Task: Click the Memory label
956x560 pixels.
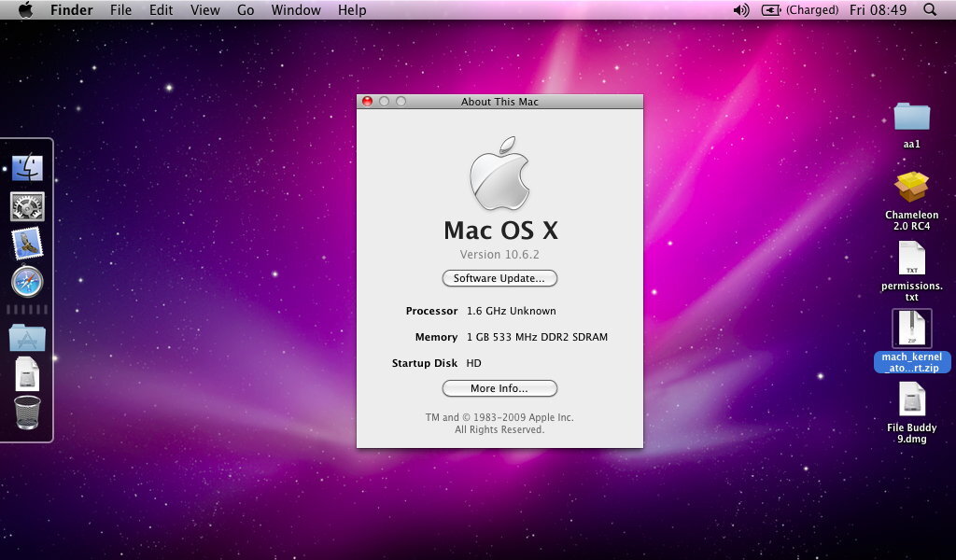Action: tap(436, 337)
